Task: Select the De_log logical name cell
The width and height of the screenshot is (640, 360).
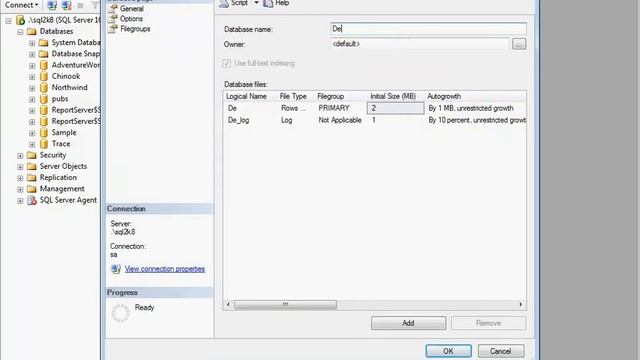Action: [238, 120]
